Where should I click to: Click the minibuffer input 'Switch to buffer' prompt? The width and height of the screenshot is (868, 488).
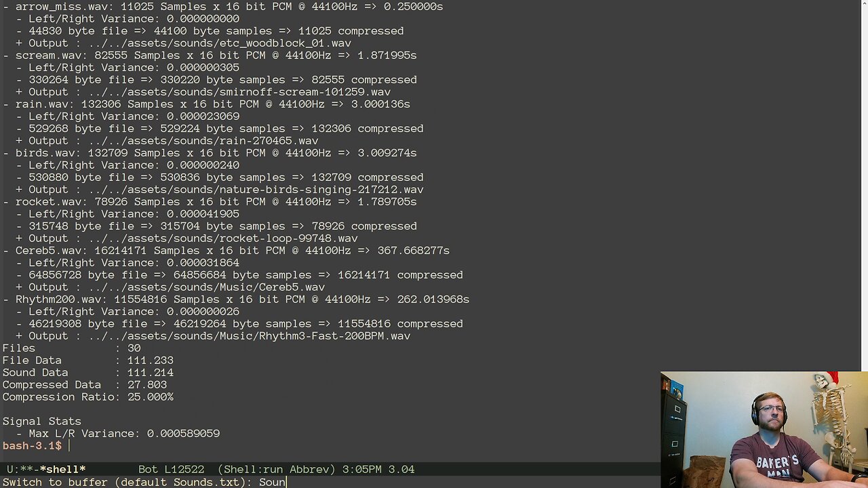point(144,482)
